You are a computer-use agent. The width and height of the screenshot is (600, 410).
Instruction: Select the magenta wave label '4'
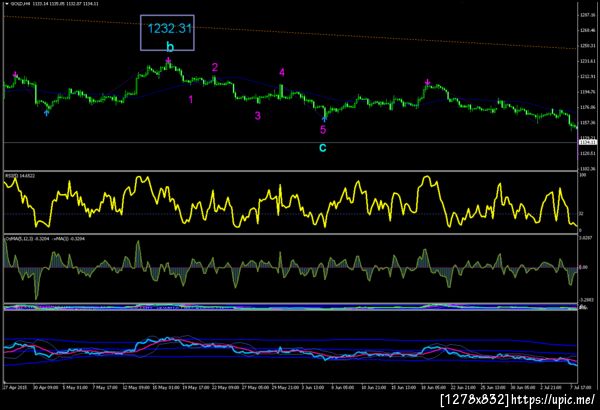[x=282, y=72]
